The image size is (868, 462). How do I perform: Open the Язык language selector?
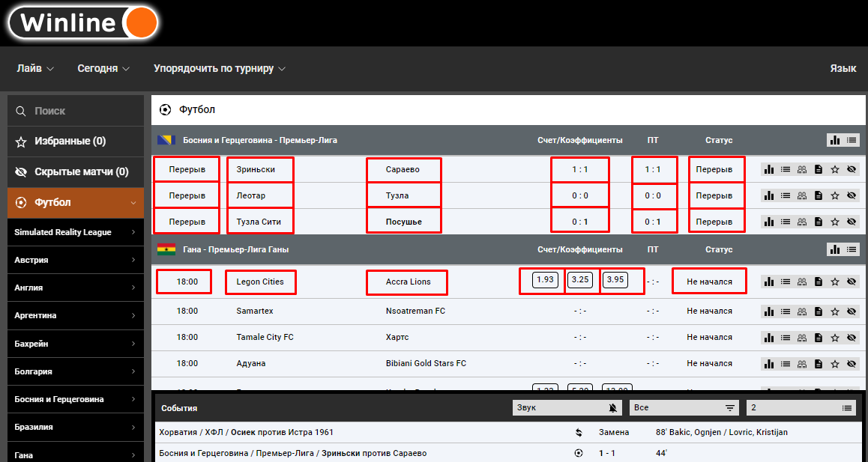843,69
